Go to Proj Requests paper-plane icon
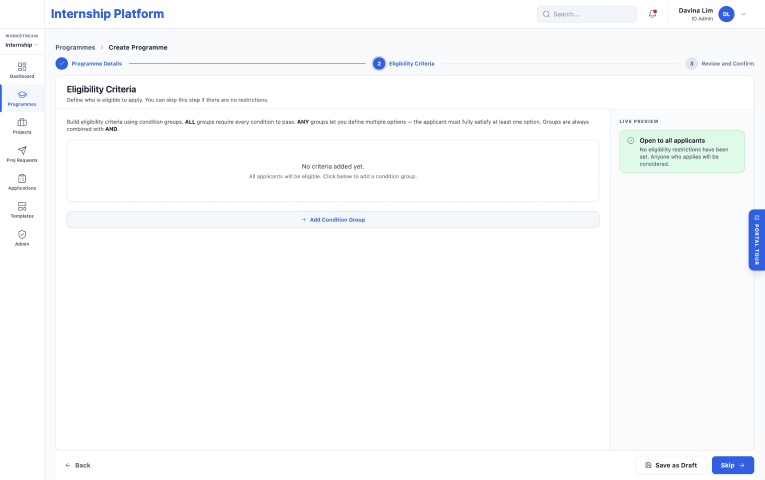This screenshot has width=765, height=480. [22, 154]
